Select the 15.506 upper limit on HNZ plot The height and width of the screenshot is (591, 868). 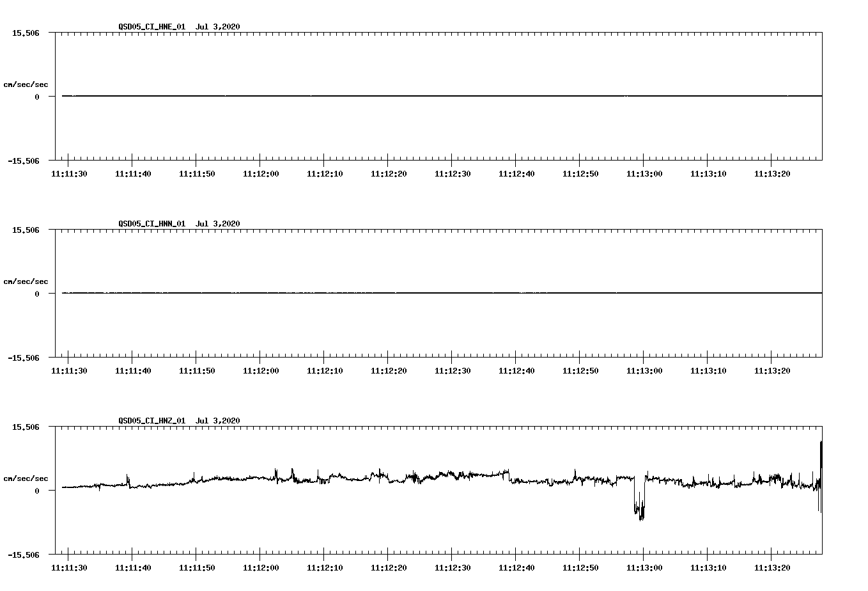(26, 427)
